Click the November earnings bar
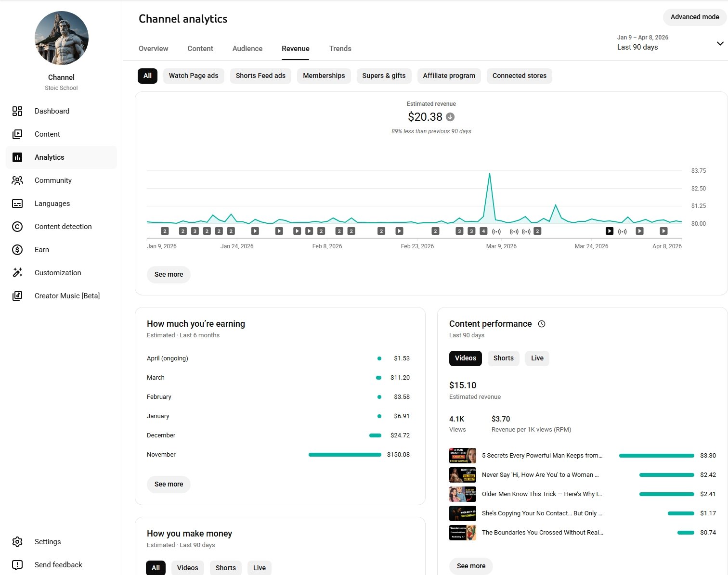Screen dimensions: 728x575 pos(345,455)
